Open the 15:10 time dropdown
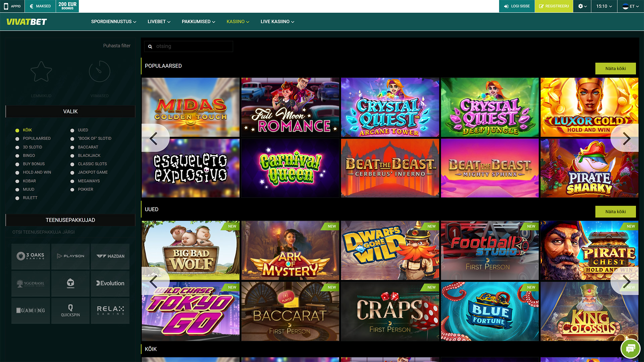The width and height of the screenshot is (644, 362). pos(604,6)
